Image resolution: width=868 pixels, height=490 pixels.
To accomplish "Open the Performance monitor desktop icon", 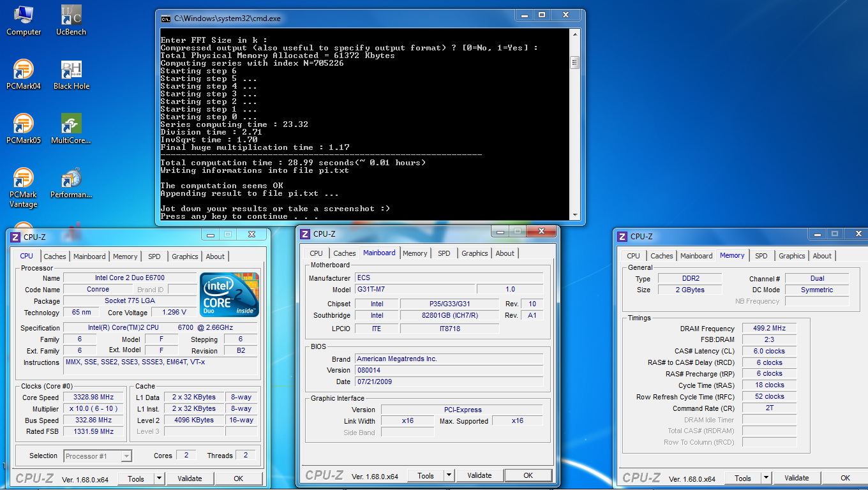I will (71, 183).
